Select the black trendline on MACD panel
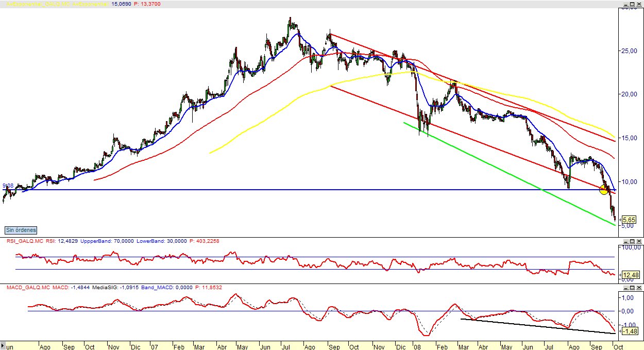The width and height of the screenshot is (644, 350). click(536, 326)
